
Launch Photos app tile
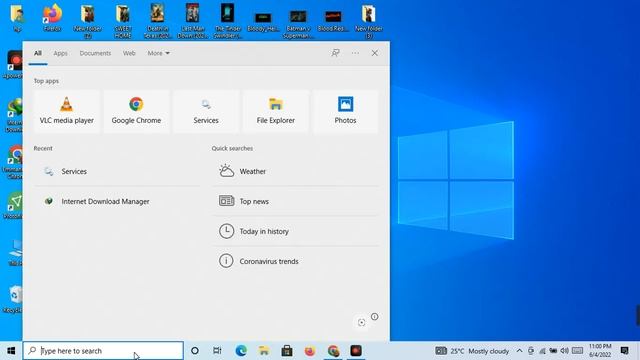pos(345,111)
